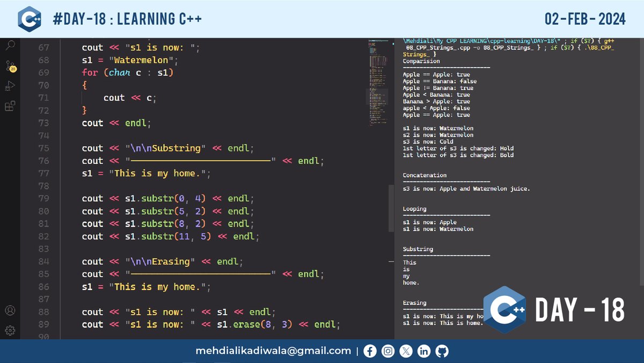Click the s1 = "Watermelon" code line
The height and width of the screenshot is (363, 644).
click(129, 60)
